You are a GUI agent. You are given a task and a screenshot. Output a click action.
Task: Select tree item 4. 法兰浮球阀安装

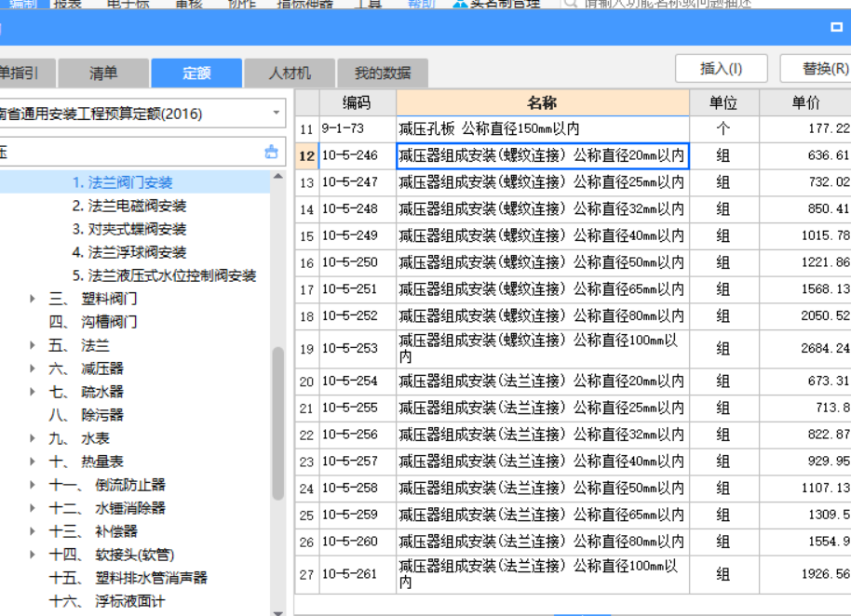[129, 252]
